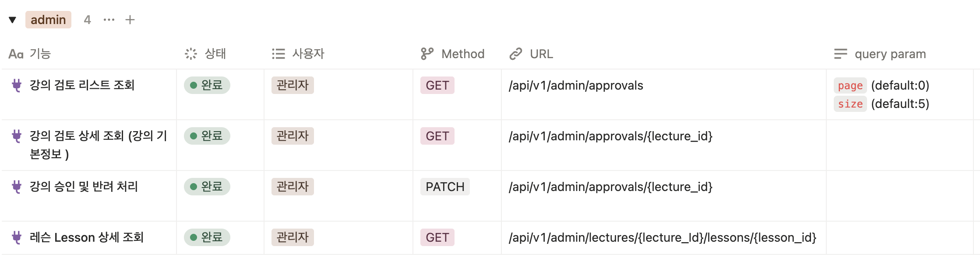Select the PATCH method tag
980x264 pixels.
(x=445, y=187)
